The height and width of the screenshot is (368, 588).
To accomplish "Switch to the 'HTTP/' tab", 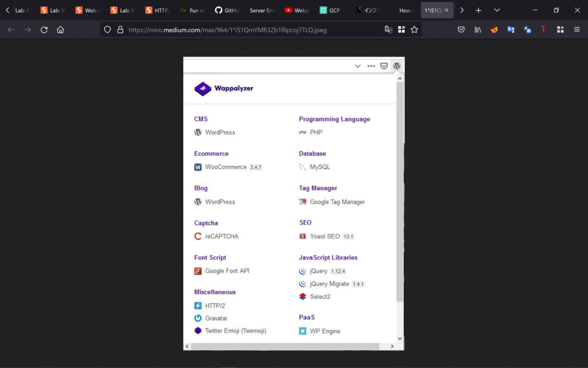I will (x=158, y=10).
